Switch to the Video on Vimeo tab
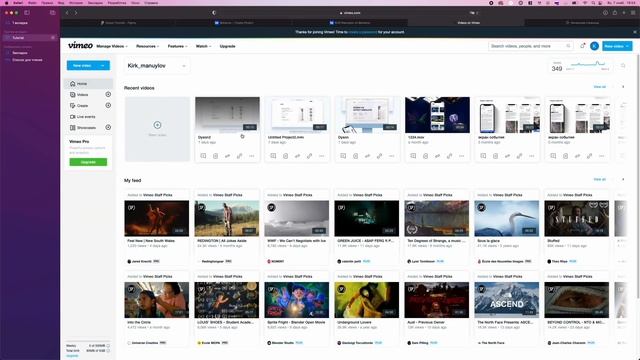This screenshot has width=640, height=360. coord(466,23)
